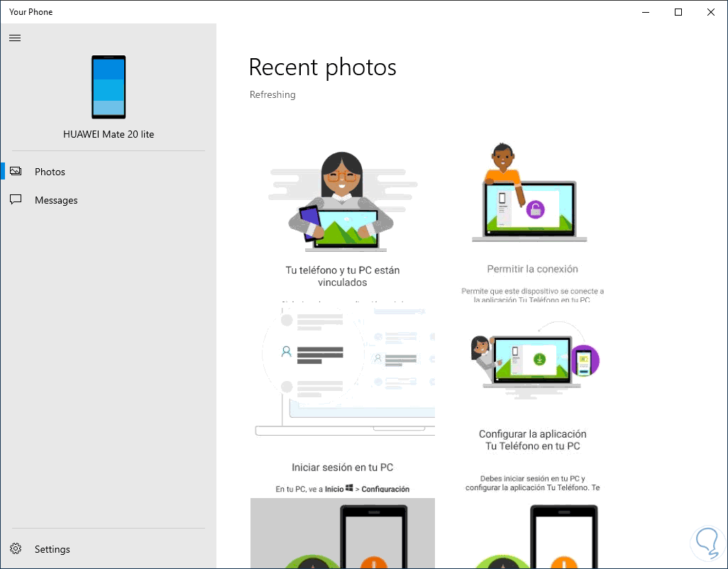Open the 'Permitir la conexión' photo thumbnail
Image resolution: width=728 pixels, height=569 pixels.
(x=532, y=209)
